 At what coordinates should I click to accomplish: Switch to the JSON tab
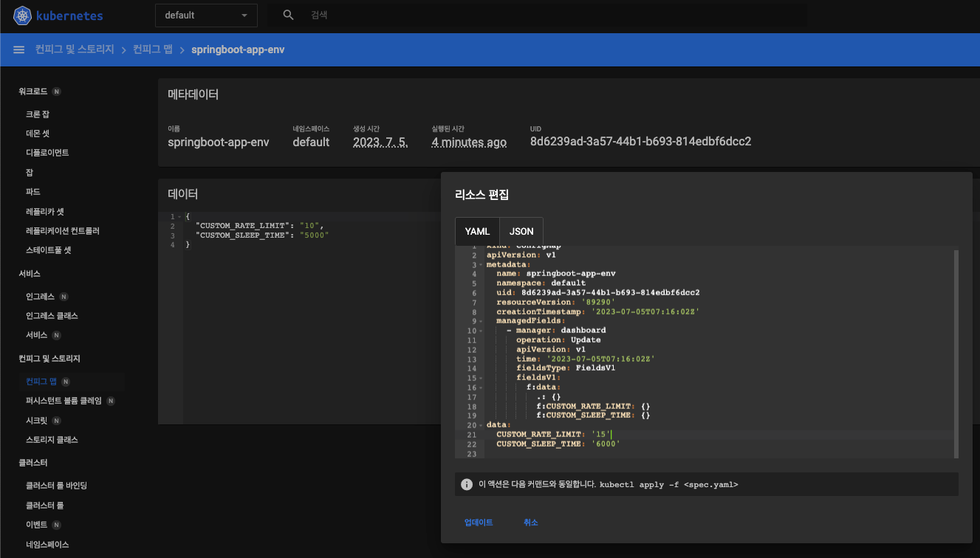tap(521, 231)
